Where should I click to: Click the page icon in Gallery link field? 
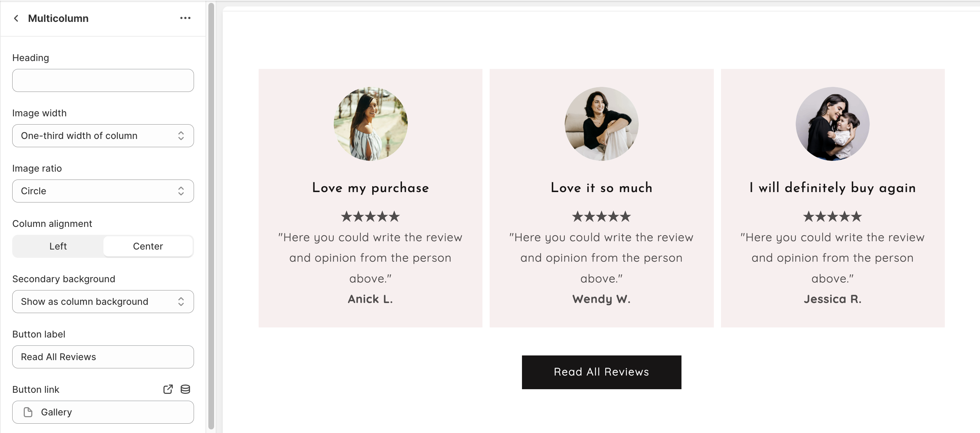[28, 412]
